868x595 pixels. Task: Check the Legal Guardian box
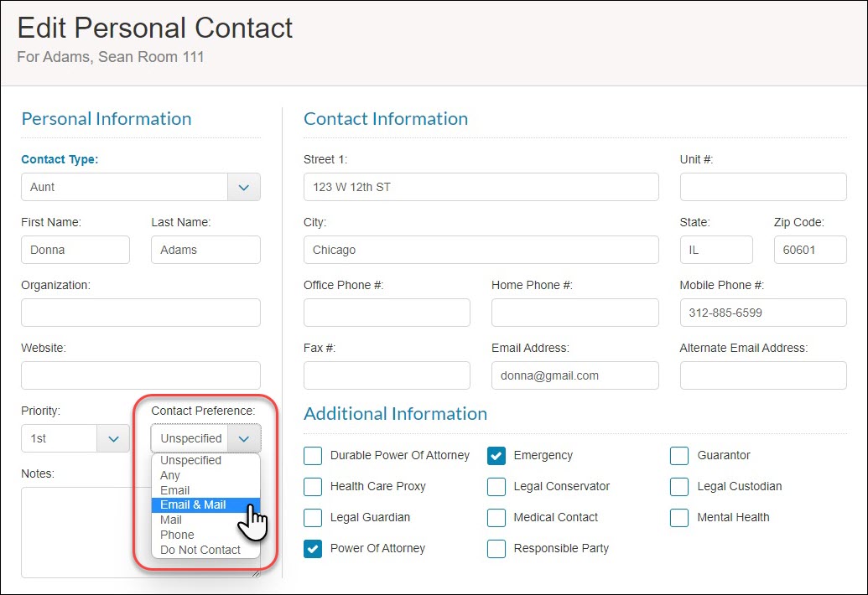tap(313, 518)
